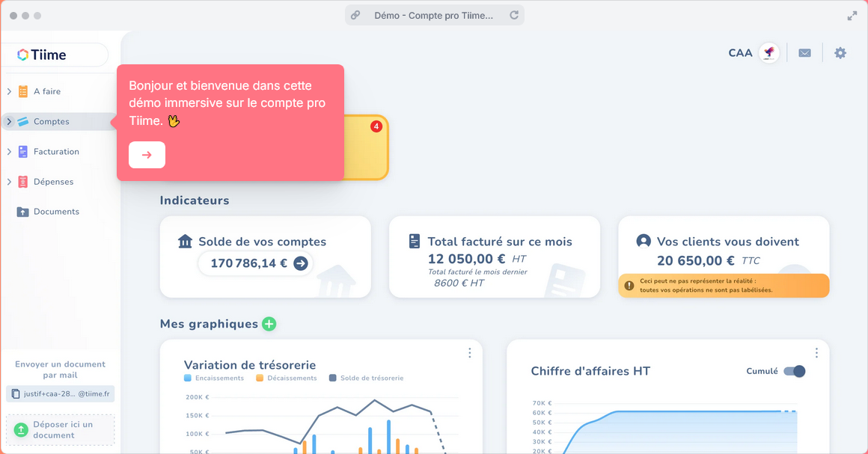Viewport: 868px width, 454px height.
Task: Click the invoice icon beside Total facturé
Action: [414, 242]
